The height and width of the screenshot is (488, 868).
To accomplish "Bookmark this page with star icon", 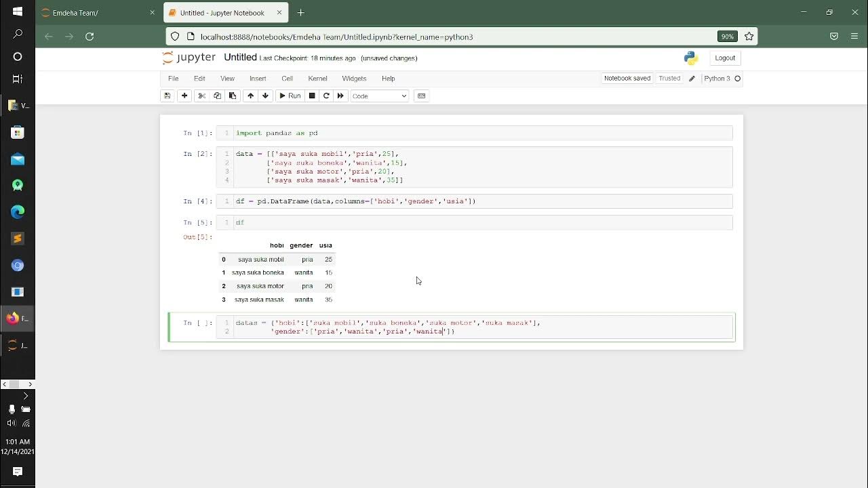I will [x=749, y=37].
